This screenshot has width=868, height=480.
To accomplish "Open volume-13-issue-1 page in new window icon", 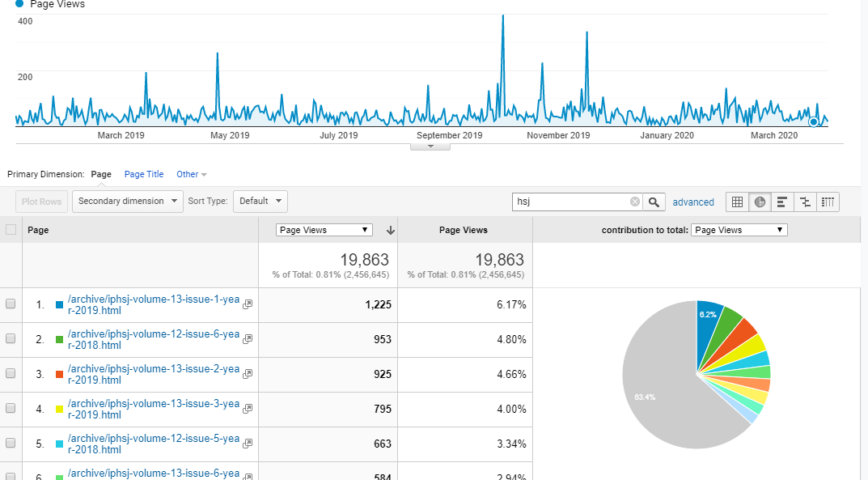I will tap(248, 304).
